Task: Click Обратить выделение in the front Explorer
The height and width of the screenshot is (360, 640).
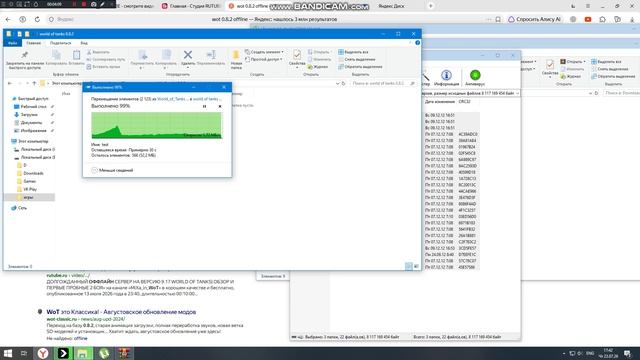Action: tap(360, 67)
